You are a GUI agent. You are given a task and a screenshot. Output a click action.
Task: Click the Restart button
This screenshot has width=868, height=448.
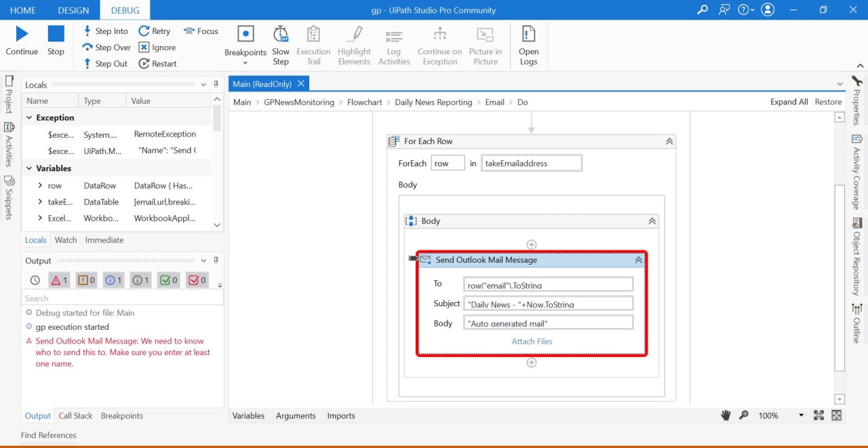(x=158, y=64)
